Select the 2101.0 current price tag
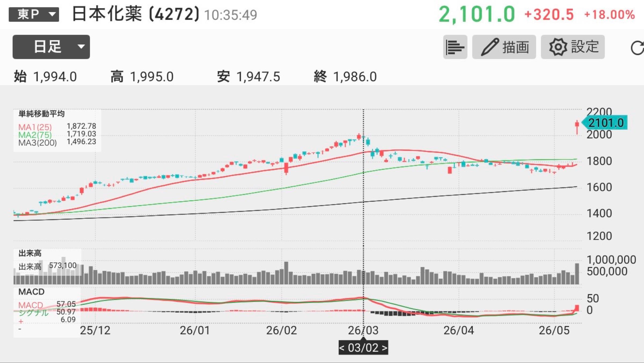 (x=604, y=123)
